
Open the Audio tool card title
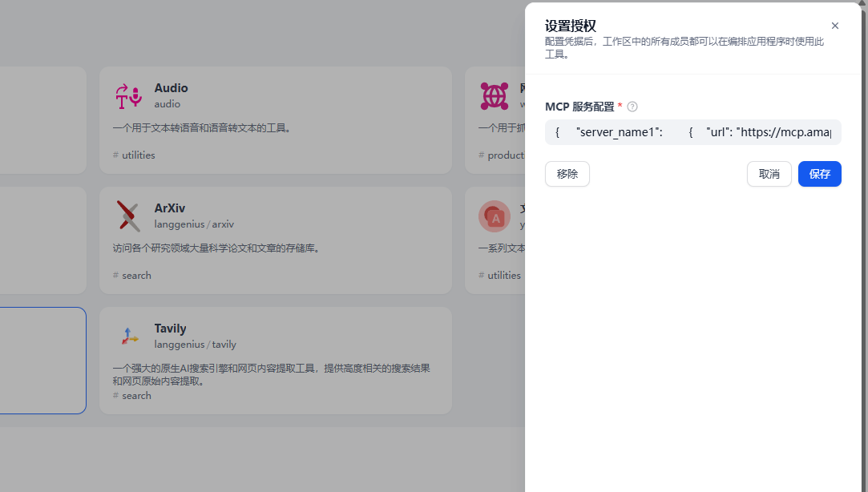(x=171, y=88)
